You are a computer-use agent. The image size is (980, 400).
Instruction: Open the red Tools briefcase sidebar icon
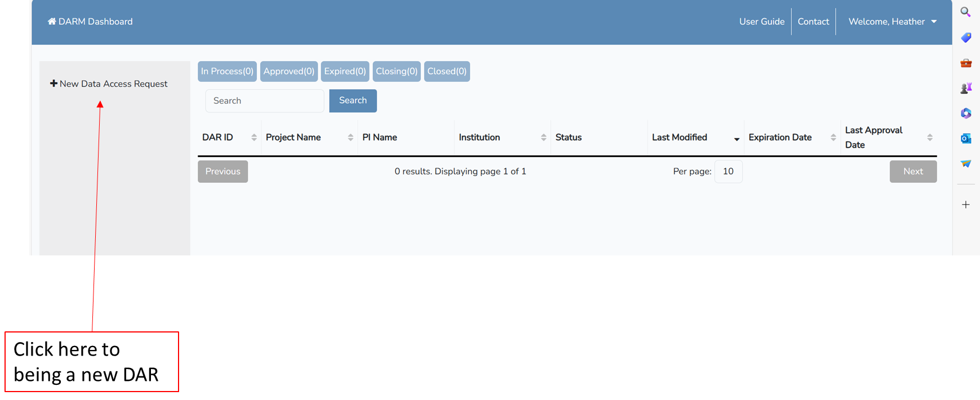point(965,63)
